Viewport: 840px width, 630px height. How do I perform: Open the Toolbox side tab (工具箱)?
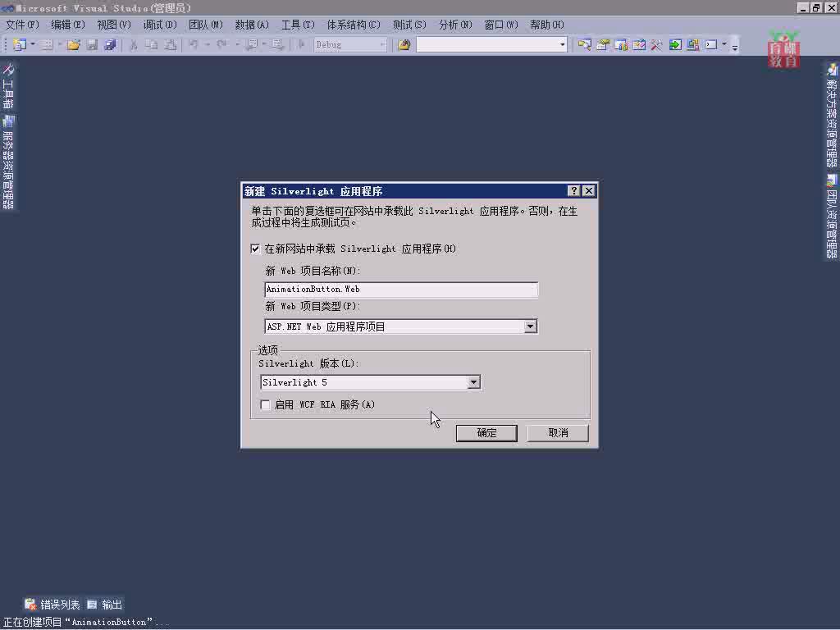click(8, 85)
